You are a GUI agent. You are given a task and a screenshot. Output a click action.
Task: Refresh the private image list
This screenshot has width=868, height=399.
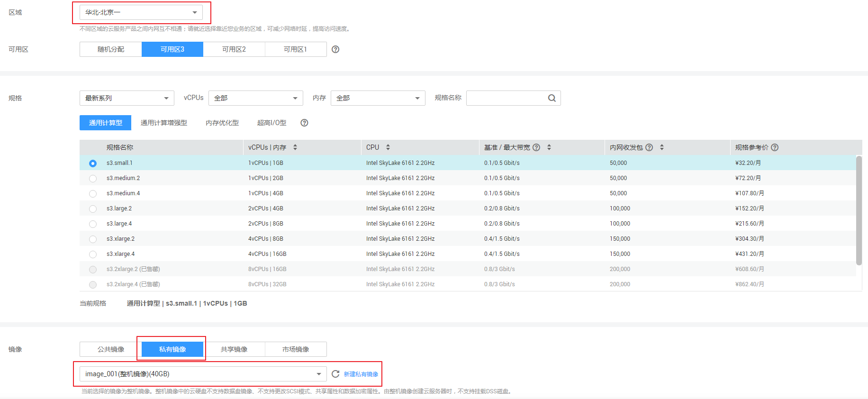[x=335, y=374]
